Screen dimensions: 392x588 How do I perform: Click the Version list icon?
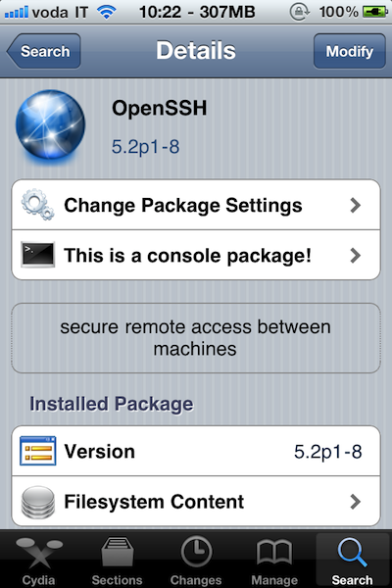[38, 451]
